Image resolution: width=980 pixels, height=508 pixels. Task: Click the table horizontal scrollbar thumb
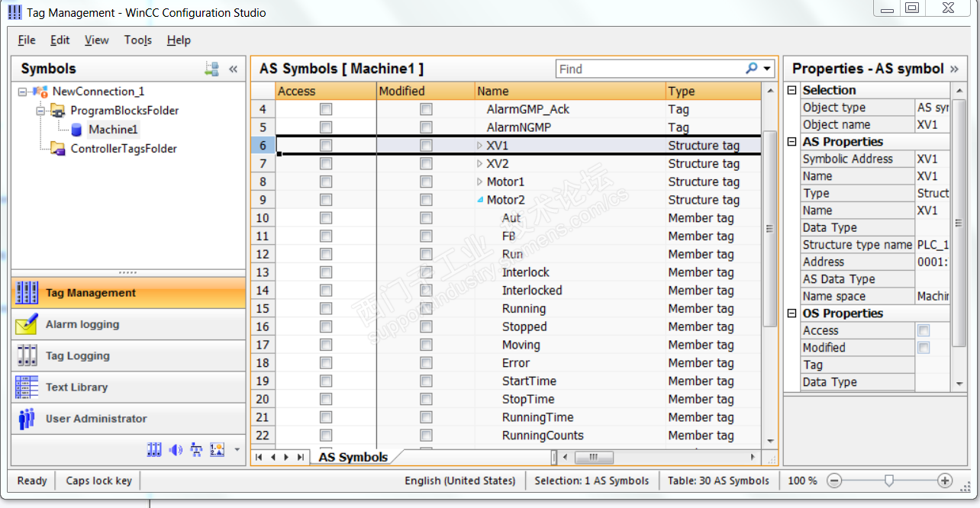point(595,458)
